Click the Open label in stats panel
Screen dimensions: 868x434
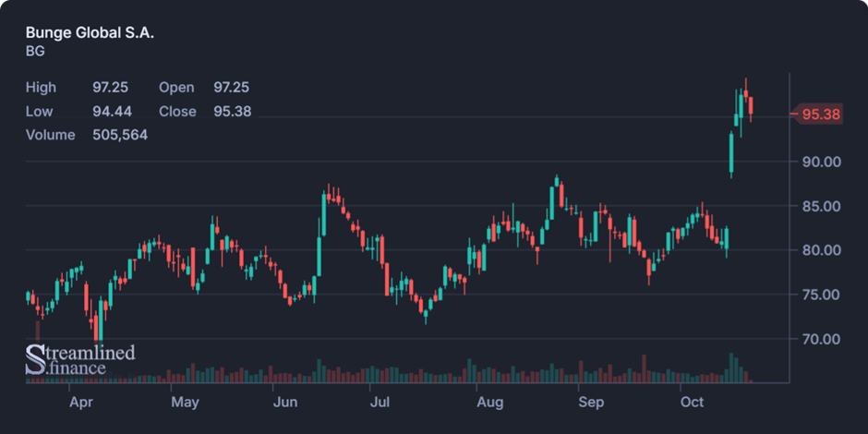point(176,88)
